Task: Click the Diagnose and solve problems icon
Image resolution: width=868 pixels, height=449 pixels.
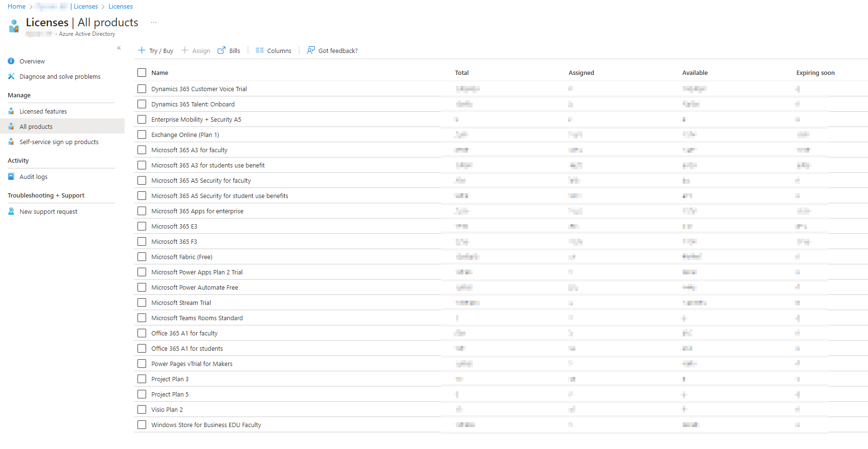Action: coord(11,76)
